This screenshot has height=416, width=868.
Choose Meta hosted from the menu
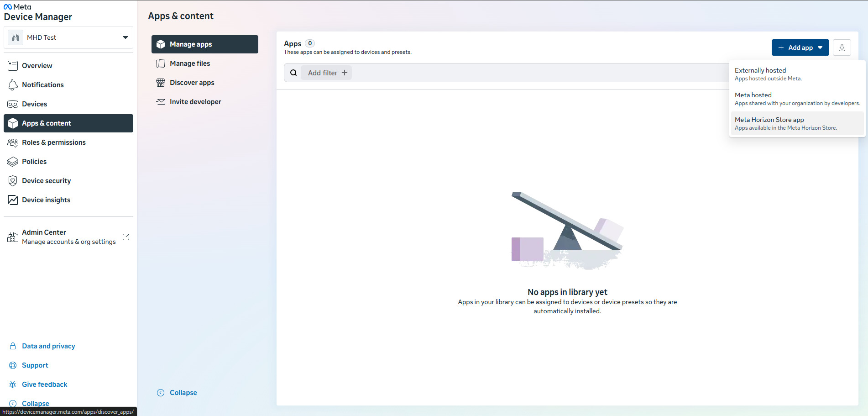797,99
